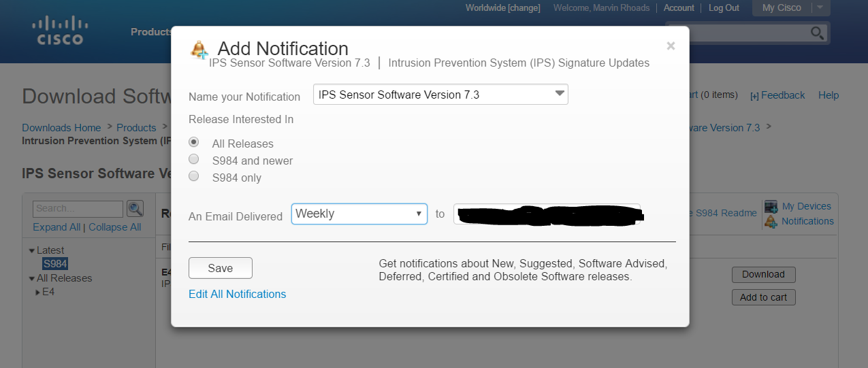The height and width of the screenshot is (368, 868).
Task: Click the Save button
Action: [x=220, y=268]
